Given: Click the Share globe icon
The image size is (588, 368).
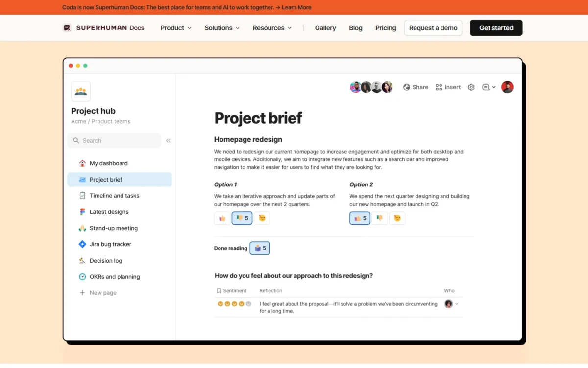Looking at the screenshot, I should [407, 87].
